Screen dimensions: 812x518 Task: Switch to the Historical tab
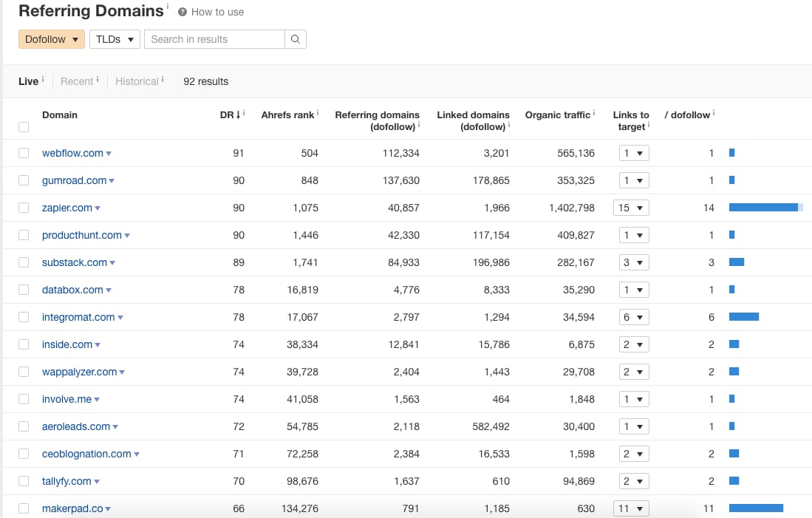[137, 81]
